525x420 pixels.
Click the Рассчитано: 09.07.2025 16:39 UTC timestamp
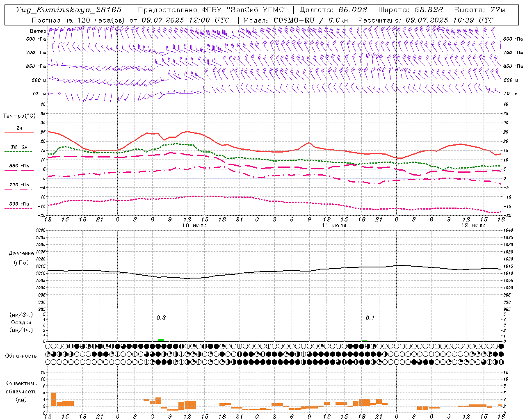pyautogui.click(x=426, y=20)
